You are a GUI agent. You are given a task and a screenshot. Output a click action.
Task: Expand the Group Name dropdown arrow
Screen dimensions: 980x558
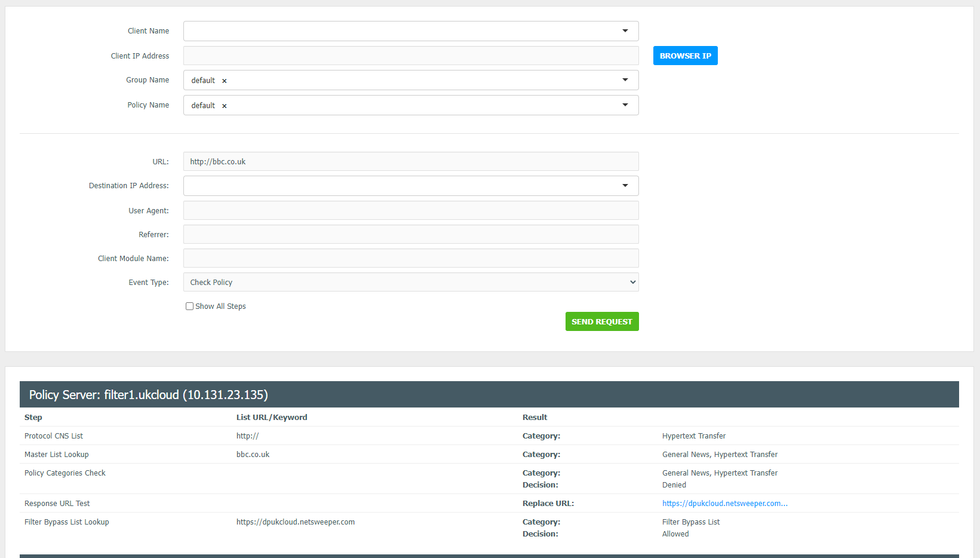pyautogui.click(x=625, y=80)
